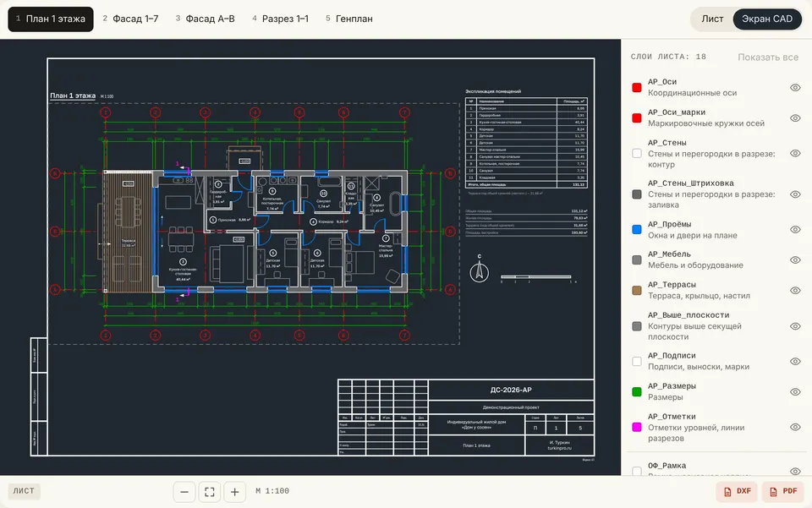The height and width of the screenshot is (508, 812).
Task: Click the Мебель и оборудование layer description
Action: click(x=695, y=265)
